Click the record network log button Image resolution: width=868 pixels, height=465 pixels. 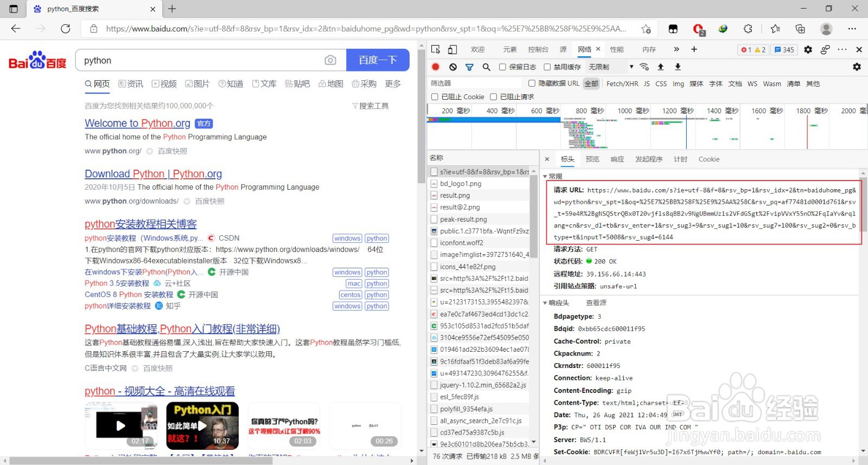tap(436, 67)
